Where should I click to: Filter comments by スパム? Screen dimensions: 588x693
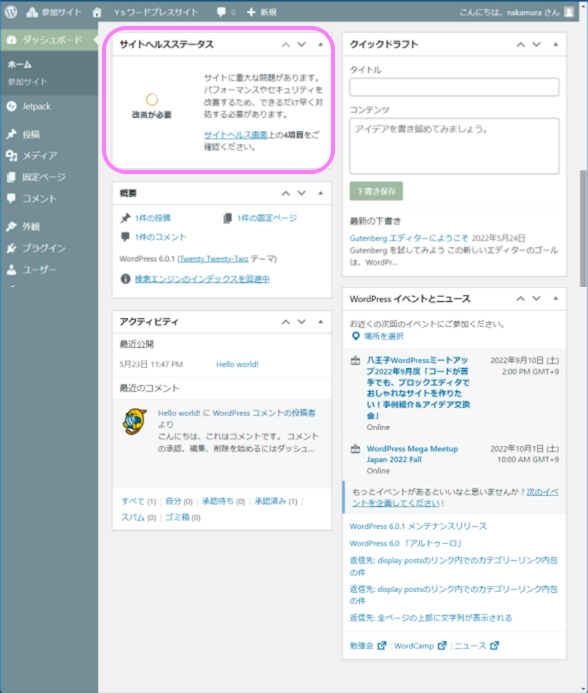pos(132,518)
